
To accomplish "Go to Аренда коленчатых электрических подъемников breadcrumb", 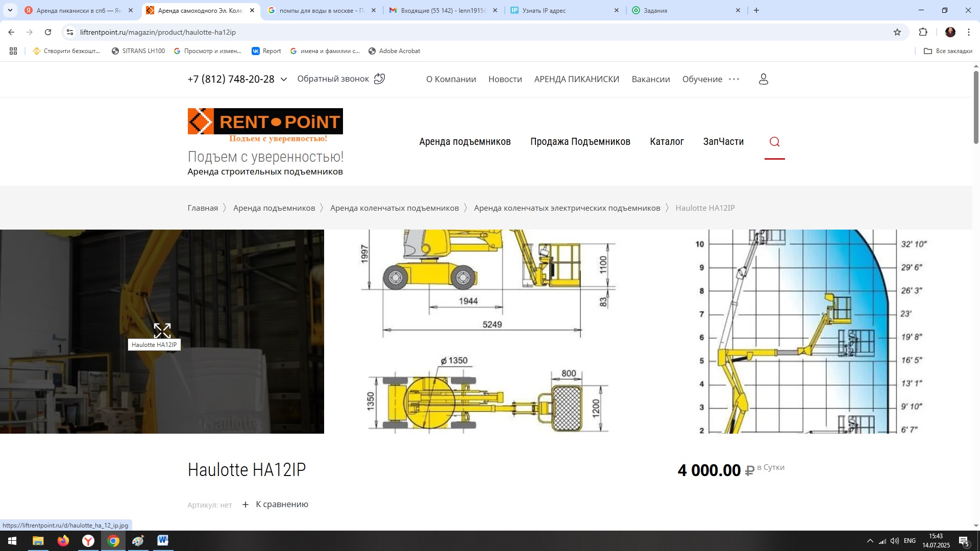I will pyautogui.click(x=567, y=208).
